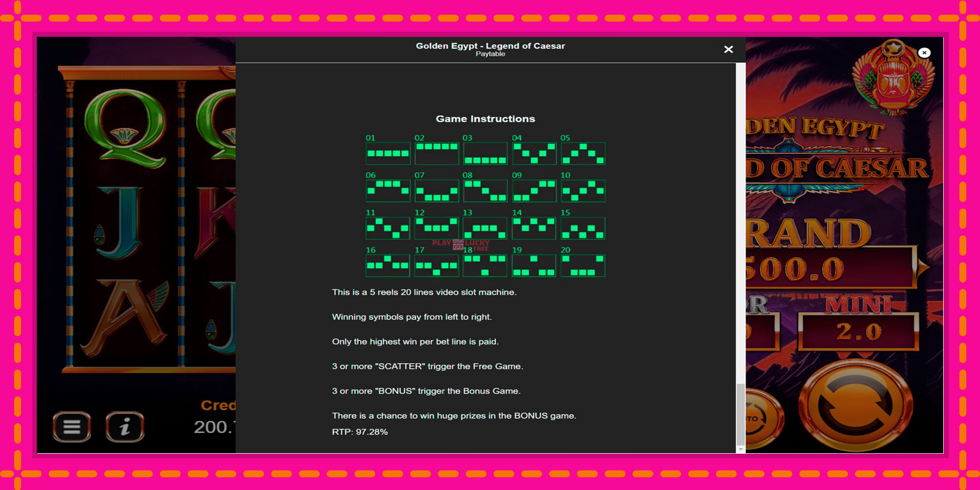The image size is (980, 490).
Task: Click the paytable scrollbar thumb
Action: (x=740, y=414)
